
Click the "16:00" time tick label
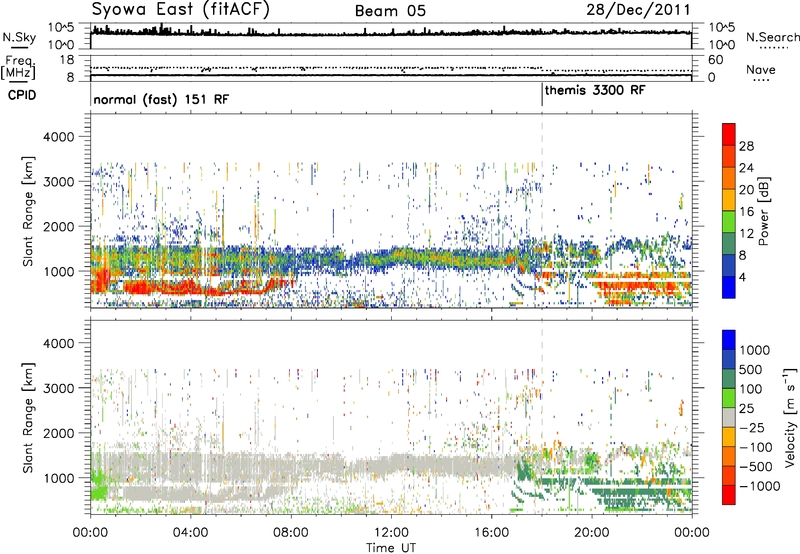pos(491,533)
